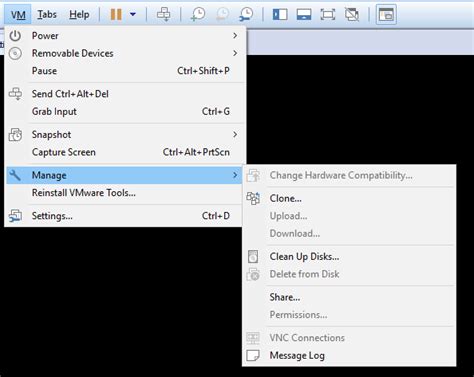Expand Snapshot submenu chevron arrow
Viewport: 474px width, 377px height.
(x=235, y=134)
